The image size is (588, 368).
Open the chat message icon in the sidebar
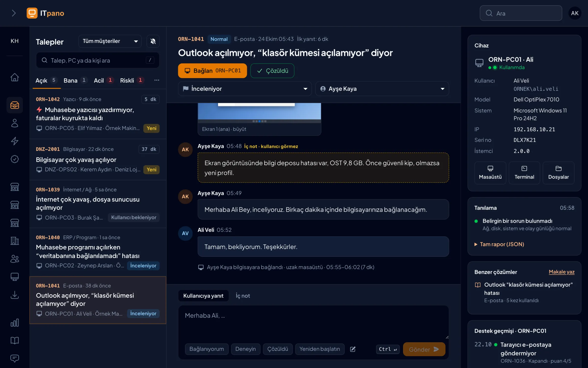point(15,358)
